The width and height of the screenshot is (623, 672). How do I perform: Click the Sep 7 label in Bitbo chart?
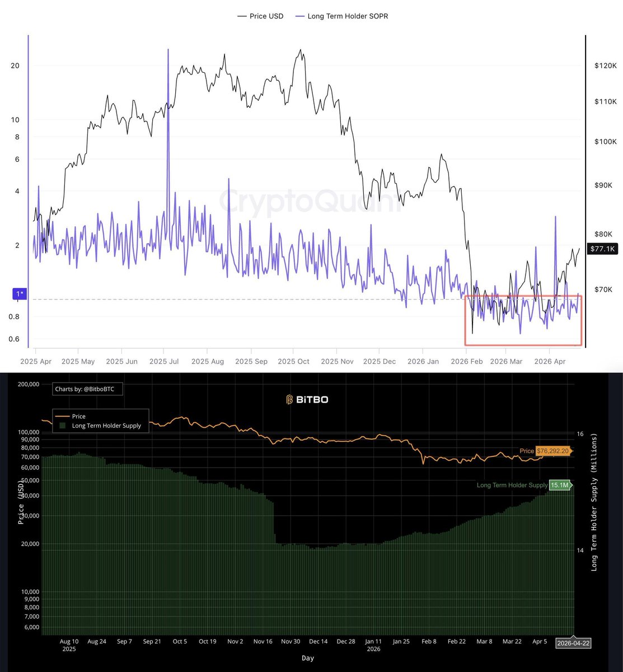click(124, 642)
